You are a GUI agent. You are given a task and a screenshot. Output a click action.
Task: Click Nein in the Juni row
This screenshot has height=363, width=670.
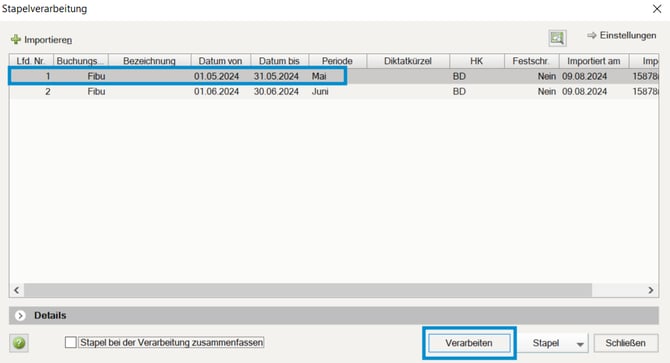tap(547, 92)
